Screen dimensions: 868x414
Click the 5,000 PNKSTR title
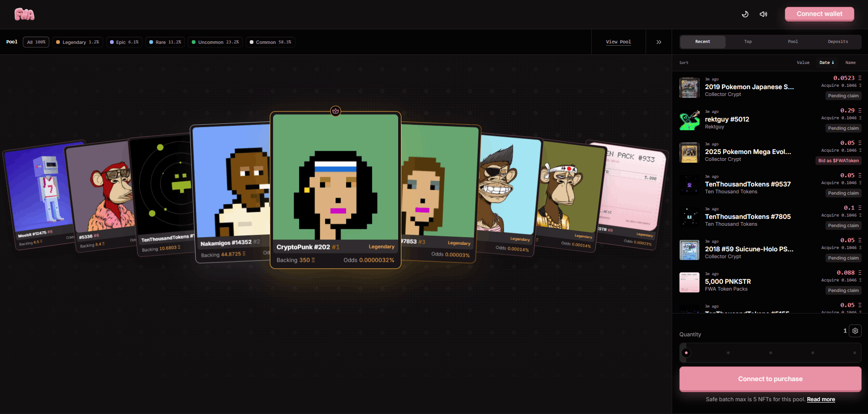pos(728,281)
